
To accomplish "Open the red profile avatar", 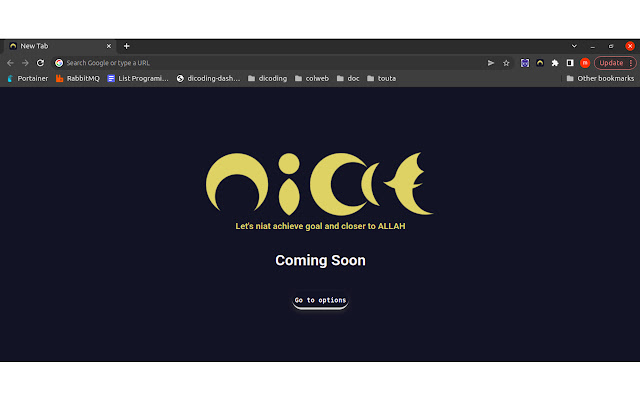I will coord(585,63).
